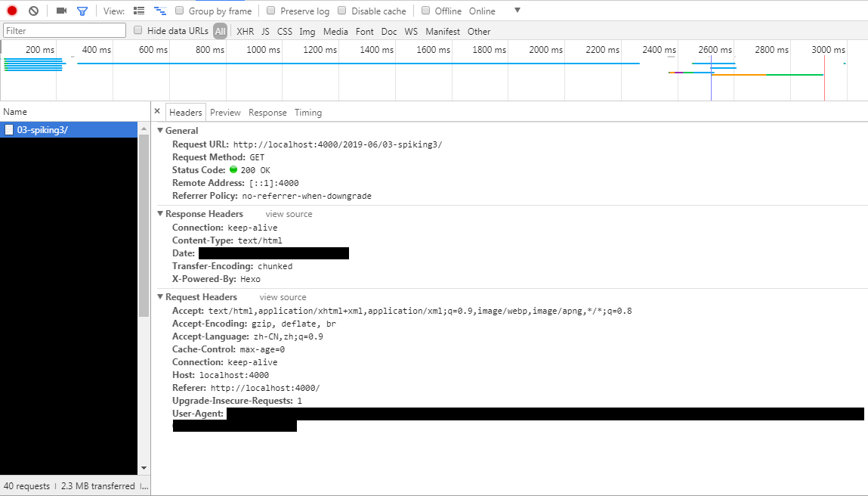The image size is (868, 496).
Task: Switch to large request rows view icon
Action: (x=139, y=11)
